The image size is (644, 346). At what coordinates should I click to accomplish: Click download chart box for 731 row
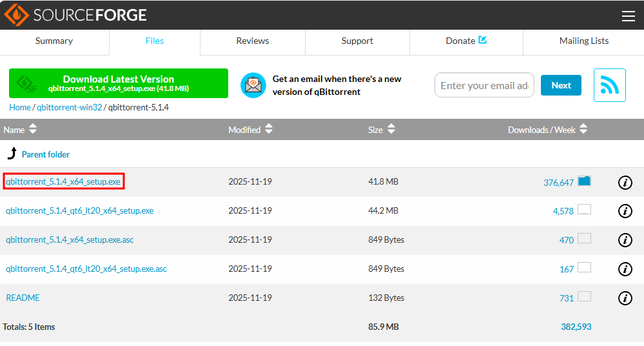pyautogui.click(x=584, y=296)
